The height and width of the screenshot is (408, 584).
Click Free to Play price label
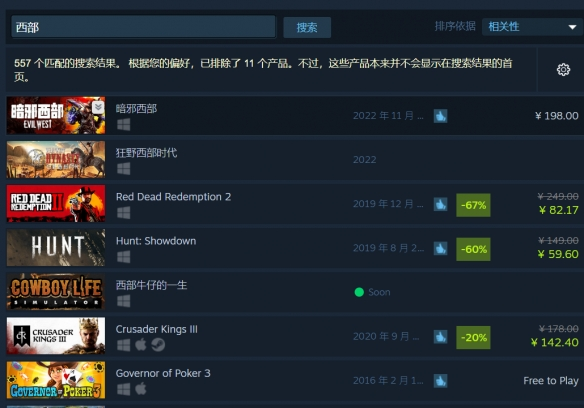(x=550, y=381)
